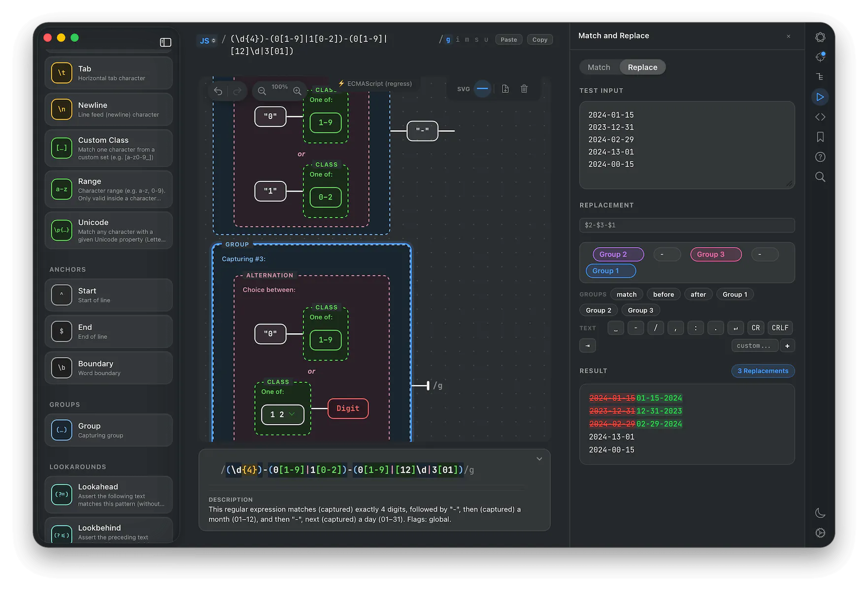
Task: Open the settings gear icon at bottom right
Action: pos(820,533)
